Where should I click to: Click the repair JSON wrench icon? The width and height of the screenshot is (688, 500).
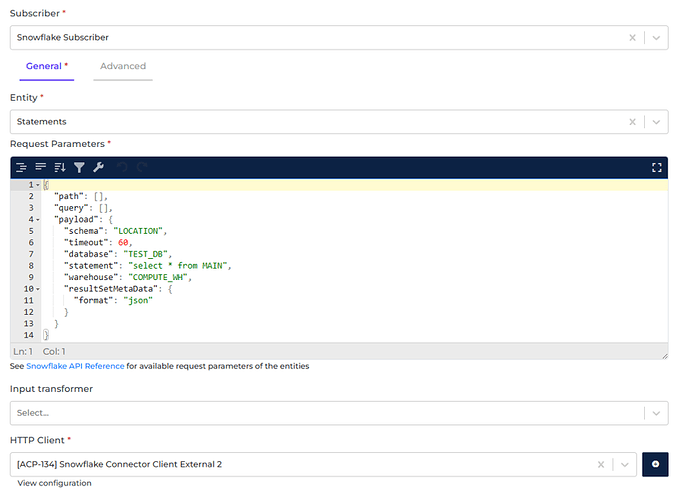(98, 167)
